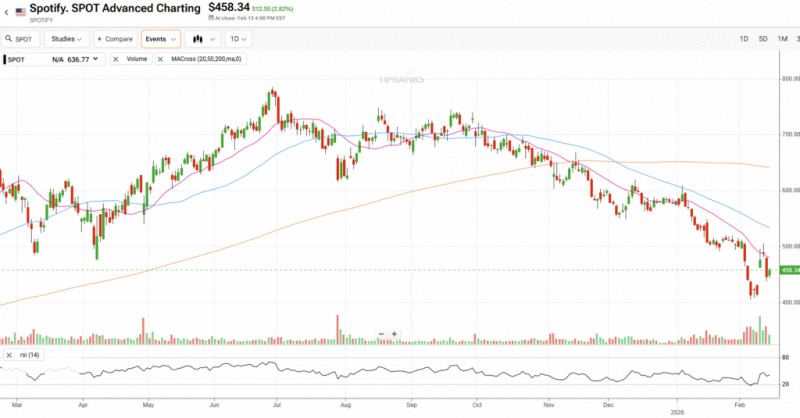Open the 1D interval dropdown
This screenshot has width=800, height=418.
coord(238,39)
